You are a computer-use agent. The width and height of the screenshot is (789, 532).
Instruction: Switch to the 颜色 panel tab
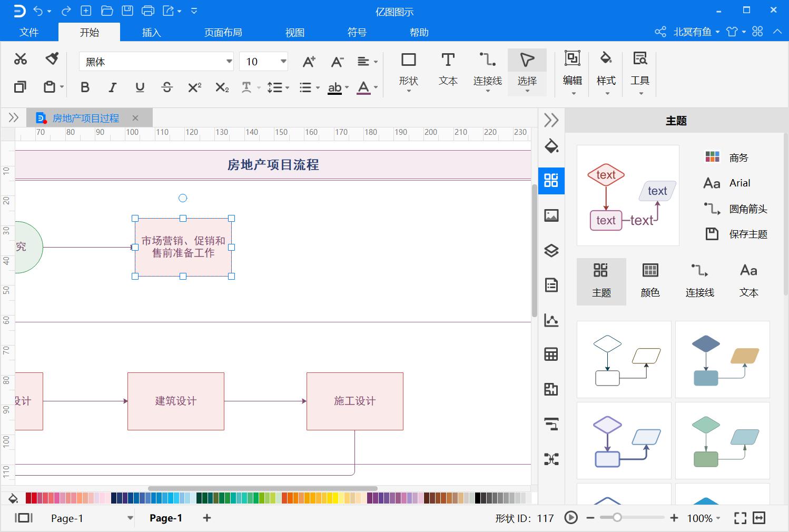(650, 281)
